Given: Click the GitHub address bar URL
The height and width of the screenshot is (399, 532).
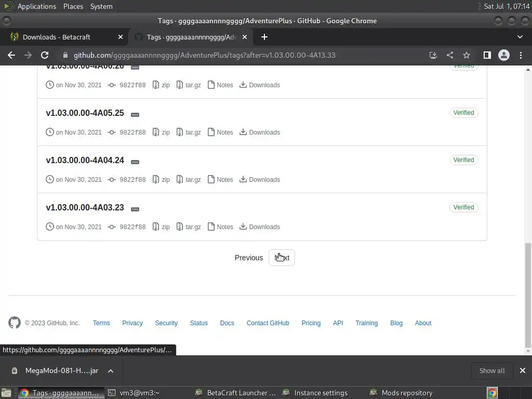Looking at the screenshot, I should click(x=204, y=55).
